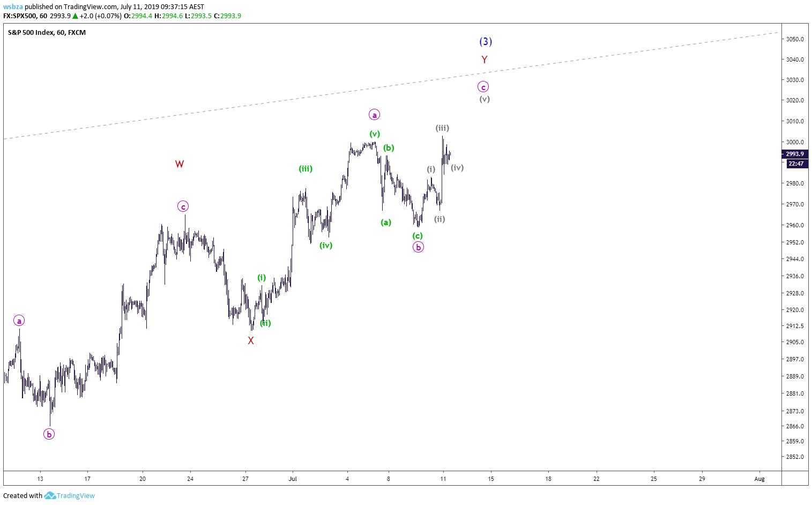Click the 2852.0 price axis label
Screen dimensions: 812x505
[x=795, y=457]
